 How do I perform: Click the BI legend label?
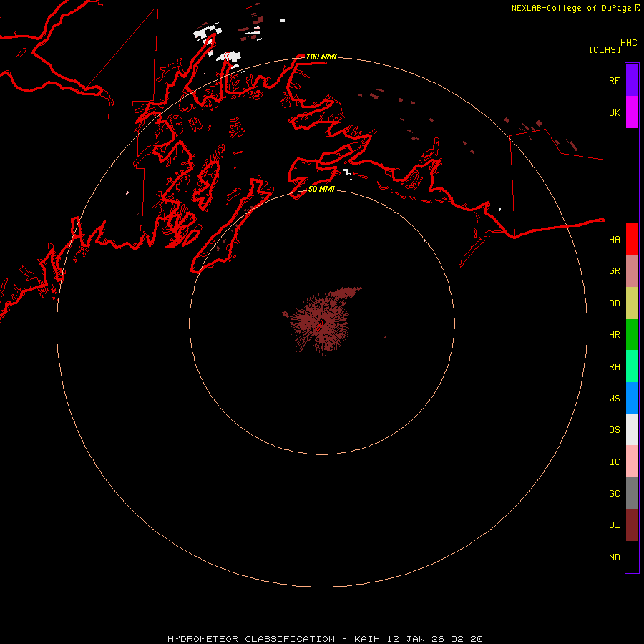pyautogui.click(x=614, y=525)
